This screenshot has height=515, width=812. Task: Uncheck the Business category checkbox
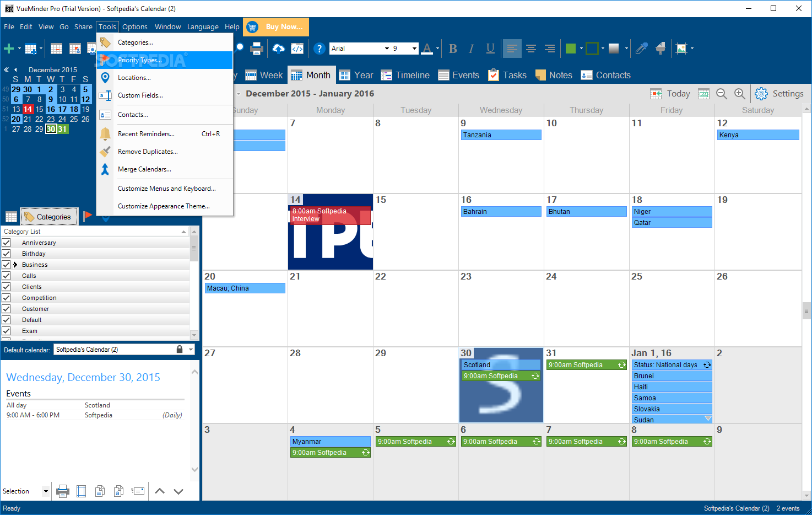tap(7, 265)
